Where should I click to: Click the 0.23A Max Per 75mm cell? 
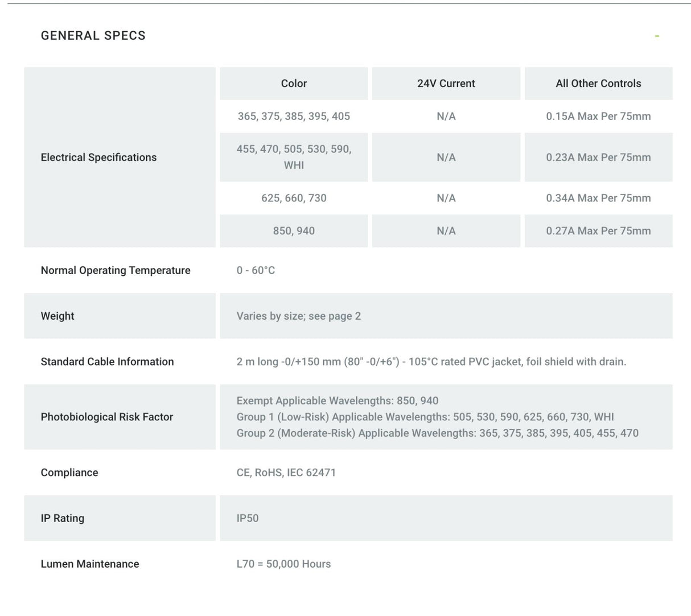point(598,157)
